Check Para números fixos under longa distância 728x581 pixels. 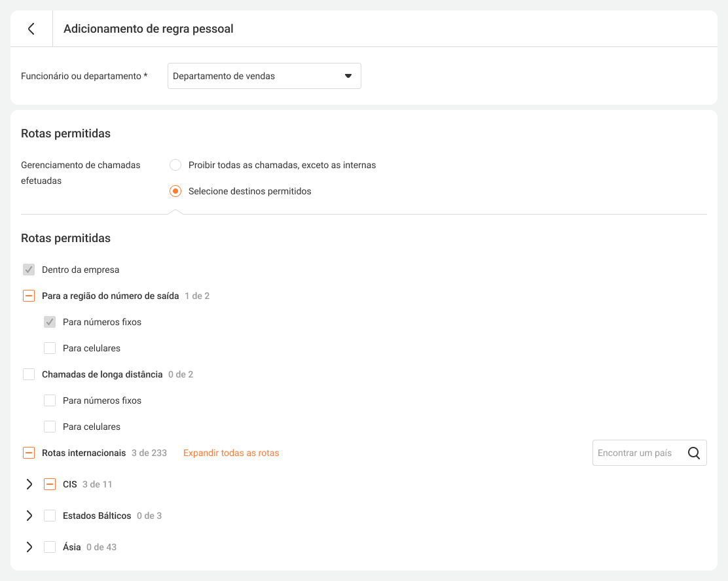tap(50, 400)
